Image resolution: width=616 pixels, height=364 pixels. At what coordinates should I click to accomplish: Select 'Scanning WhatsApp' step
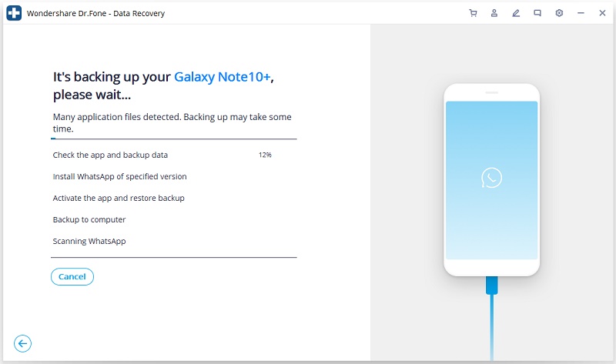(x=89, y=241)
